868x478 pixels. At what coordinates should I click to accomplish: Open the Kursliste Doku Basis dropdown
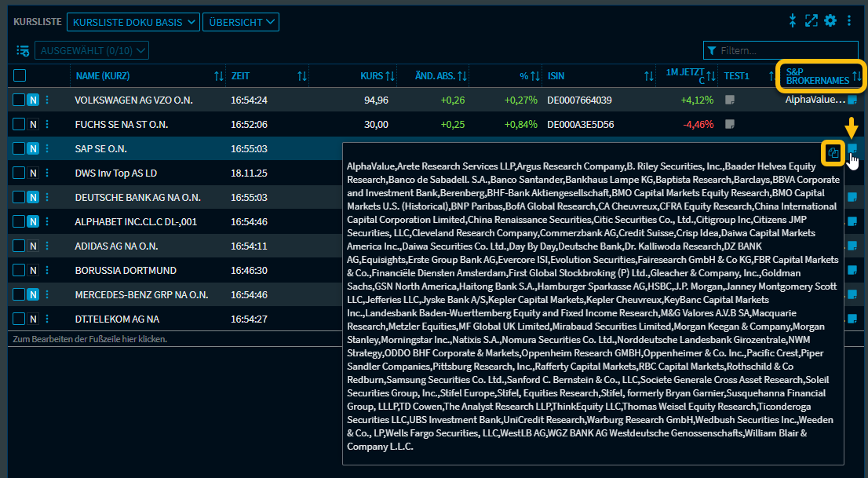point(133,22)
